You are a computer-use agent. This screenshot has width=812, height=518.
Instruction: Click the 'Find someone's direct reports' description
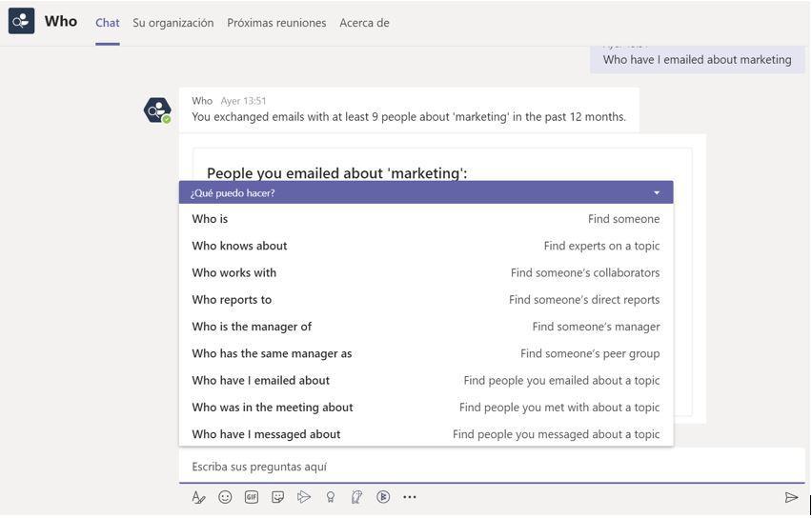pos(584,300)
